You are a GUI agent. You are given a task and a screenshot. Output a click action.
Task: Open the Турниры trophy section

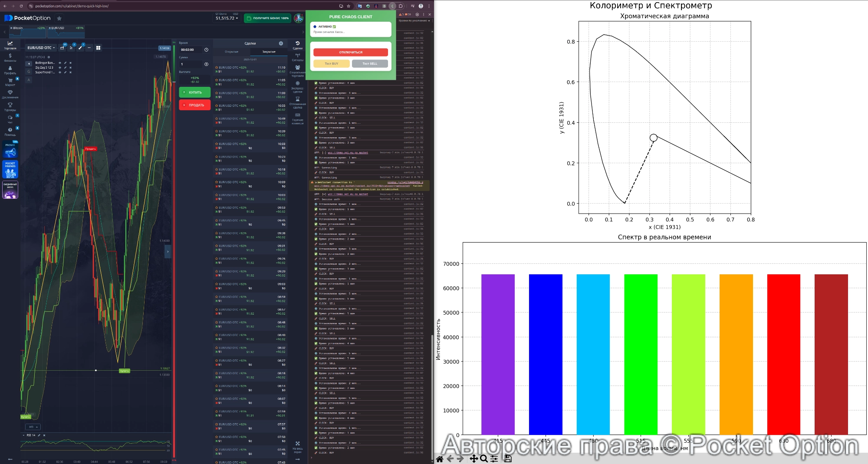tap(10, 107)
